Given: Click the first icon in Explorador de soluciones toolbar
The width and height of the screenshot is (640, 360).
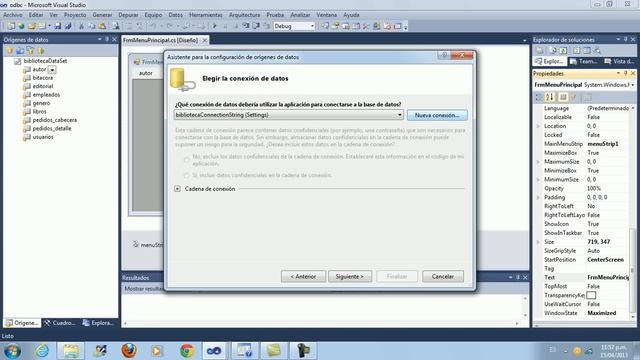Looking at the screenshot, I should 540,50.
